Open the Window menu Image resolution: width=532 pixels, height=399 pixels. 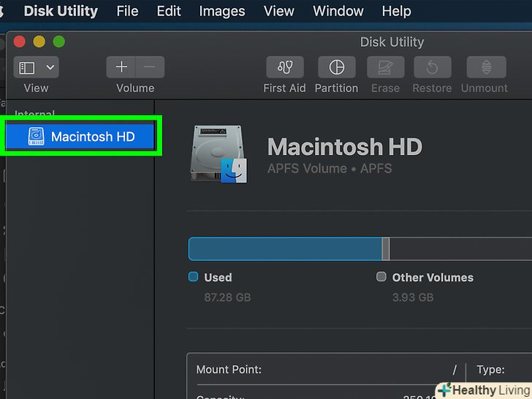pyautogui.click(x=338, y=11)
